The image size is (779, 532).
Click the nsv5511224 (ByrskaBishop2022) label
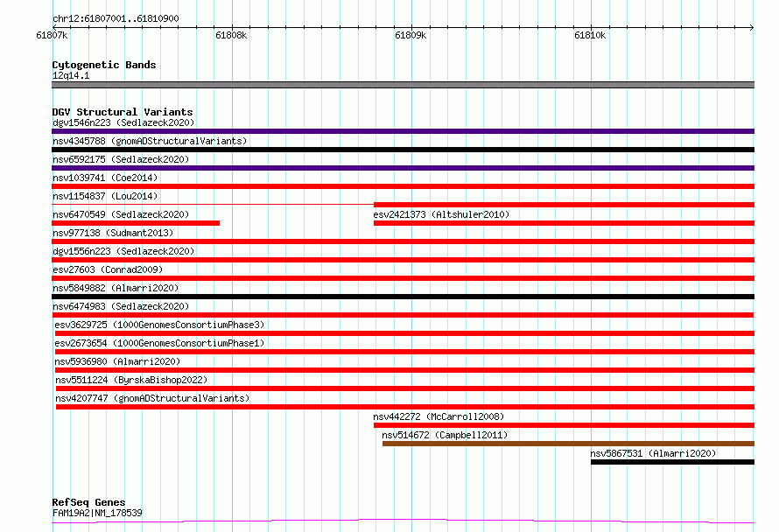click(131, 380)
